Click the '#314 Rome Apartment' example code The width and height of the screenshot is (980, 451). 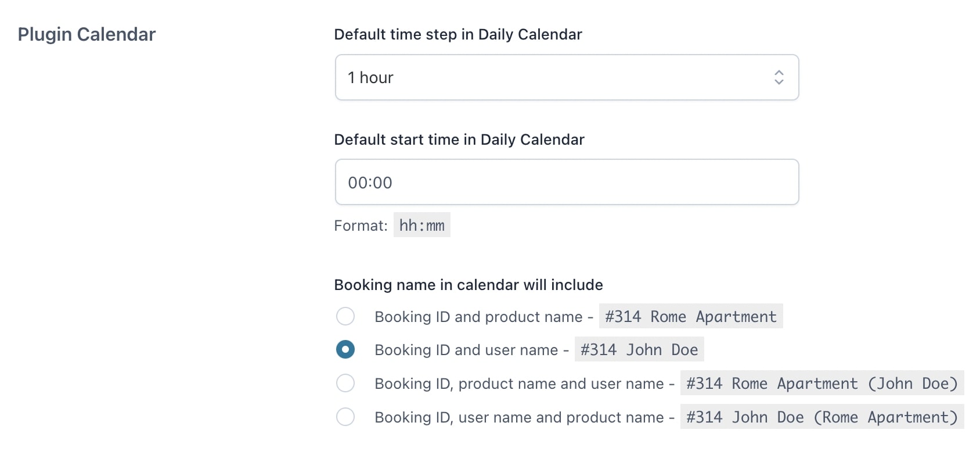click(691, 316)
